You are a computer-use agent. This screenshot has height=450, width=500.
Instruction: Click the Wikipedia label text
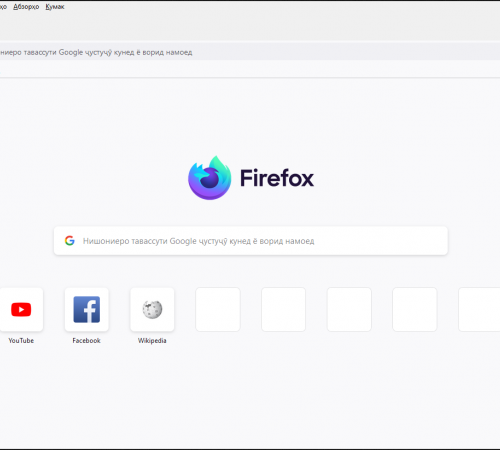click(x=152, y=340)
